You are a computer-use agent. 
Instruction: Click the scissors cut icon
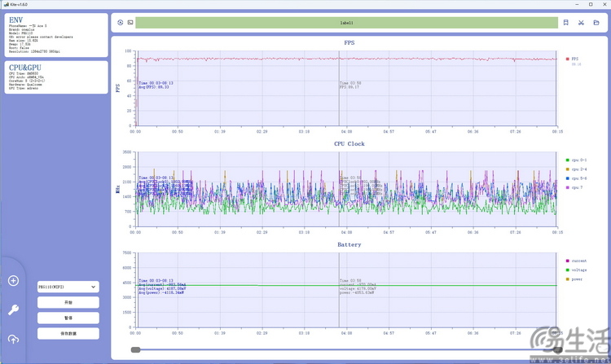(582, 23)
